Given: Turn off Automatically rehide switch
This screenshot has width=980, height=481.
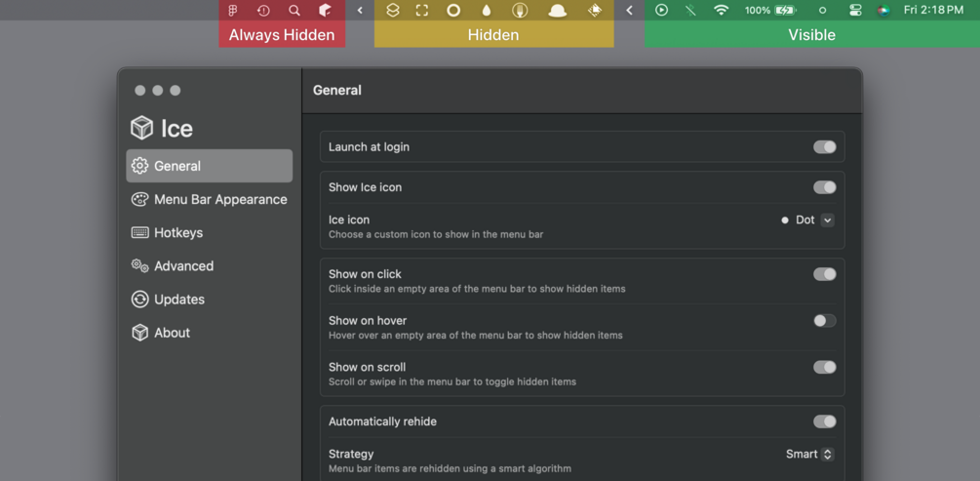Looking at the screenshot, I should (x=824, y=421).
